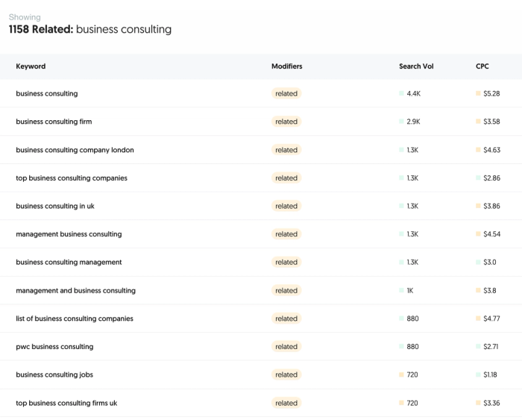Image resolution: width=522 pixels, height=420 pixels.
Task: Select 'business consulting company london' keyword
Action: [x=75, y=150]
